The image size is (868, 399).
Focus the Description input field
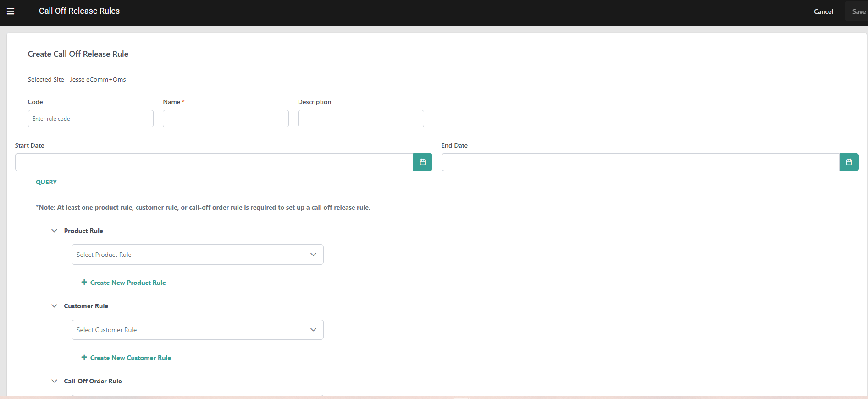(x=361, y=118)
